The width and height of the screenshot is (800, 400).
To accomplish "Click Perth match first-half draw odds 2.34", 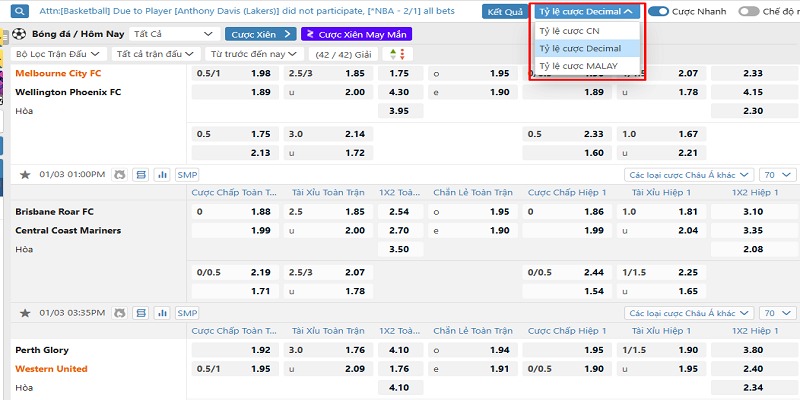I will [x=755, y=388].
